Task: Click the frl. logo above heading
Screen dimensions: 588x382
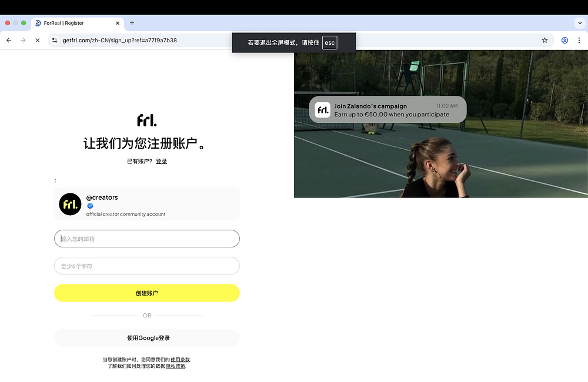Action: [x=147, y=120]
